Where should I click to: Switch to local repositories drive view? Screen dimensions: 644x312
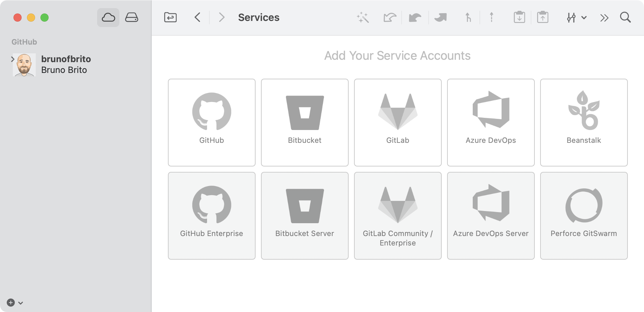(131, 18)
